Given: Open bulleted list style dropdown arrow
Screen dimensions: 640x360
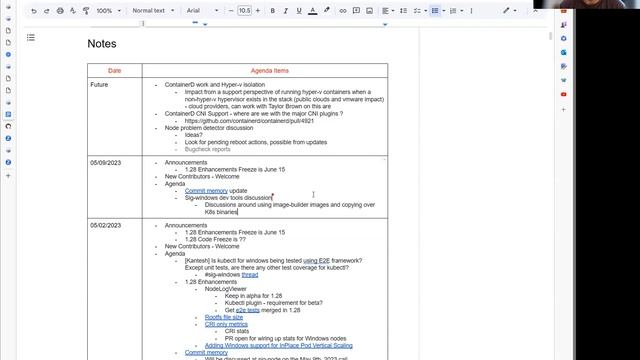Looking at the screenshot, I should pyautogui.click(x=444, y=11).
